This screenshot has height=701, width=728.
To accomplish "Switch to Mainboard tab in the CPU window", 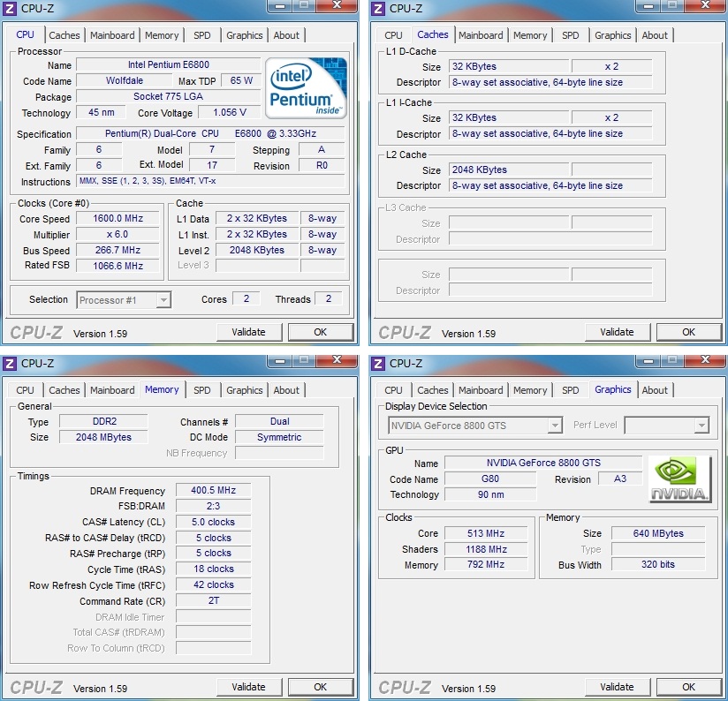I will pyautogui.click(x=112, y=35).
